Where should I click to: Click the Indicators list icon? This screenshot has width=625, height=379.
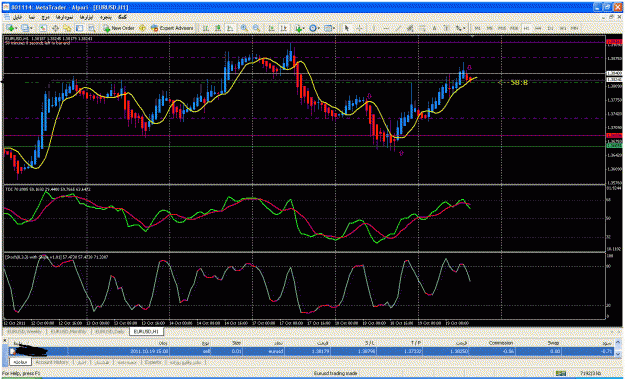[x=298, y=28]
